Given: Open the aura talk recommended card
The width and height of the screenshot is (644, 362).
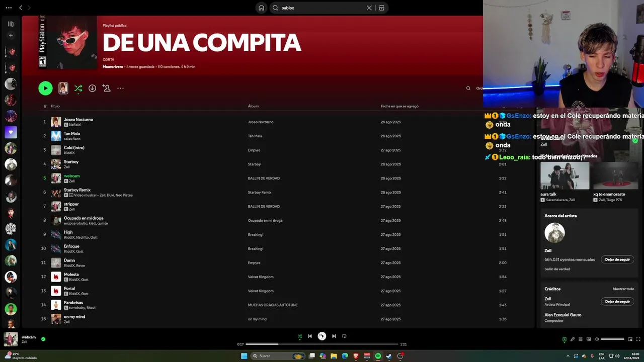Looking at the screenshot, I should [x=565, y=182].
